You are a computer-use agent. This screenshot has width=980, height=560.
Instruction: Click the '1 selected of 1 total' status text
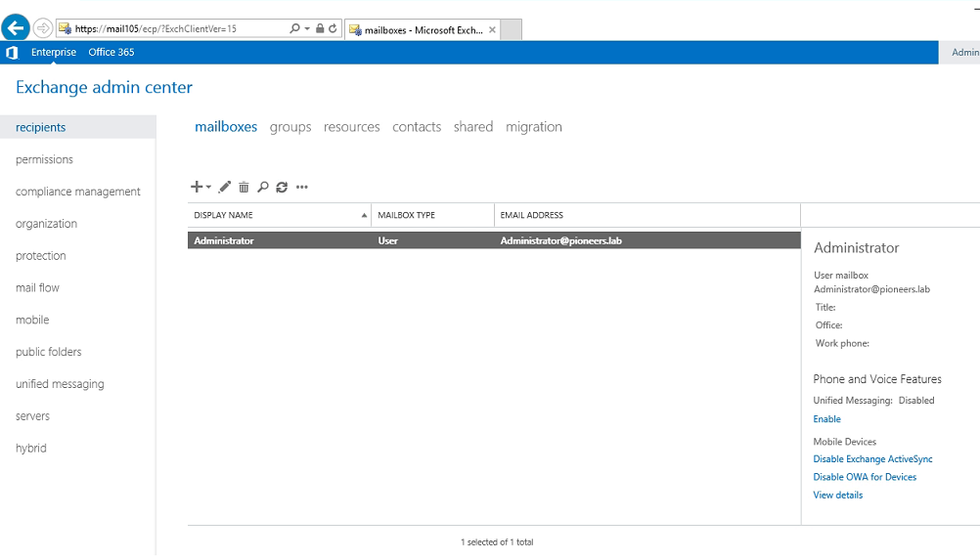[497, 541]
